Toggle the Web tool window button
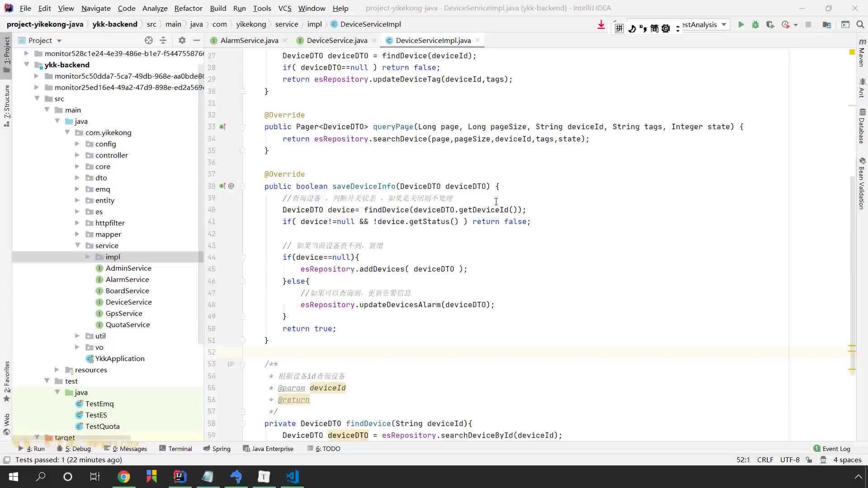 pyautogui.click(x=7, y=424)
